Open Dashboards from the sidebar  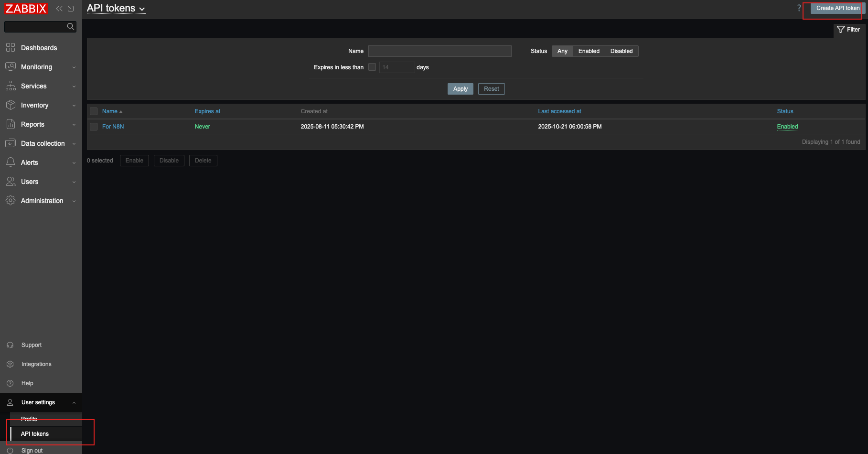pyautogui.click(x=39, y=48)
